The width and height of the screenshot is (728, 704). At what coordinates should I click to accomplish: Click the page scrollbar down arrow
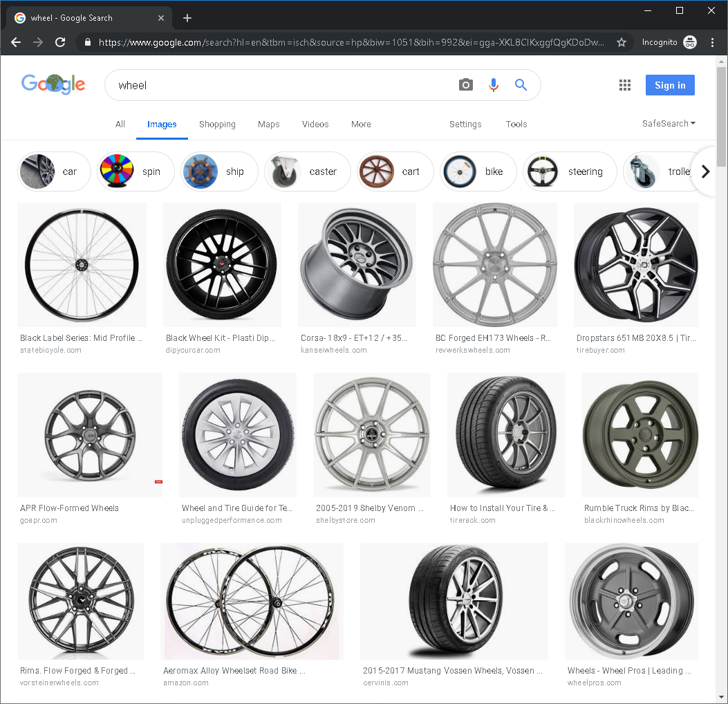[x=721, y=697]
